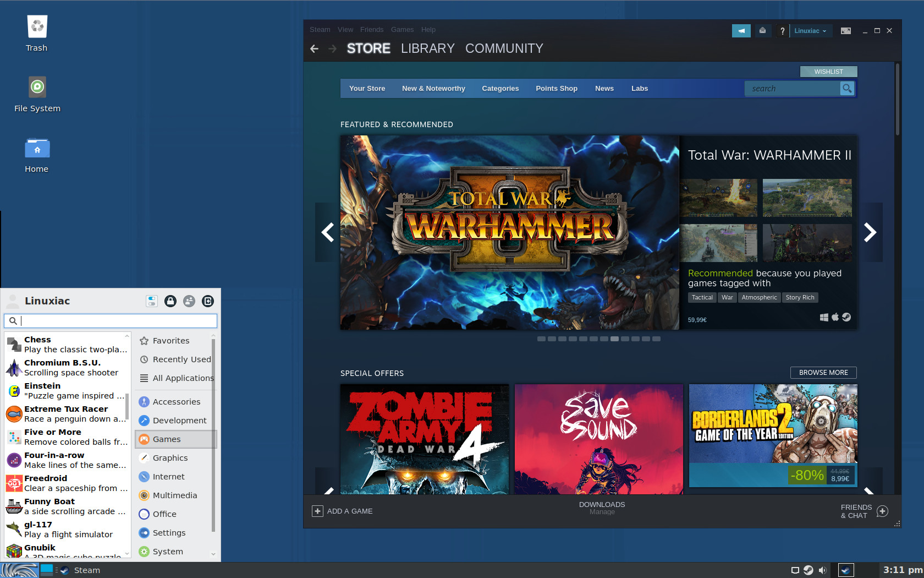This screenshot has width=924, height=578.
Task: Open Zombie Army 4 Dead War offer
Action: tap(425, 439)
